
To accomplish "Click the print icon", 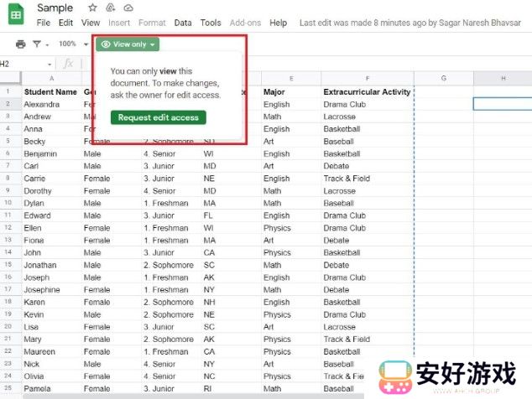I will click(x=21, y=44).
